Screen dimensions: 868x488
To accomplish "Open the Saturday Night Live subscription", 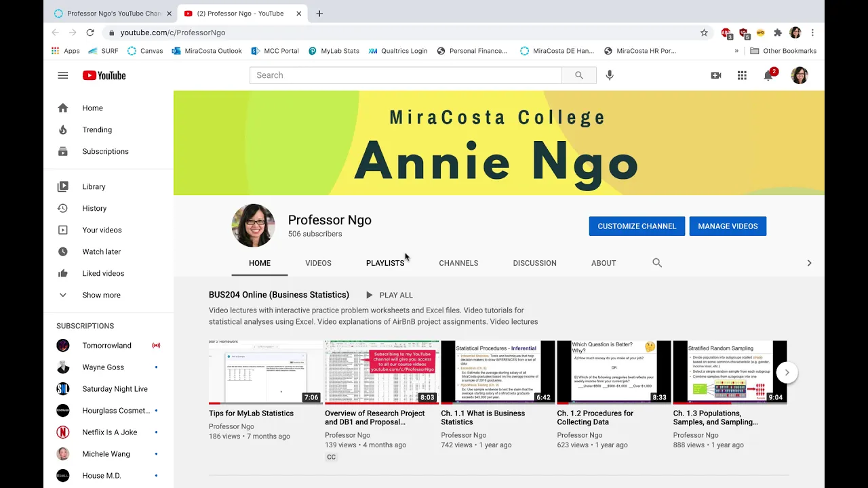I will (108, 389).
